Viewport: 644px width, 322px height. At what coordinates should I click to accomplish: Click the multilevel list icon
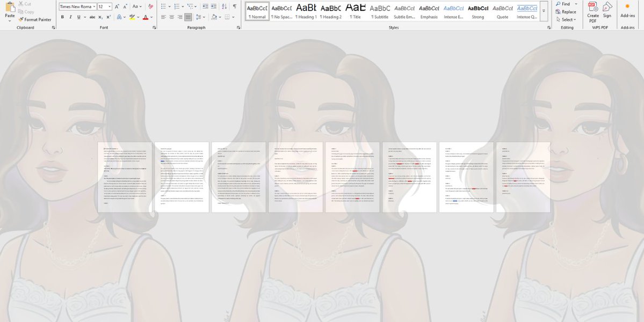[190, 6]
